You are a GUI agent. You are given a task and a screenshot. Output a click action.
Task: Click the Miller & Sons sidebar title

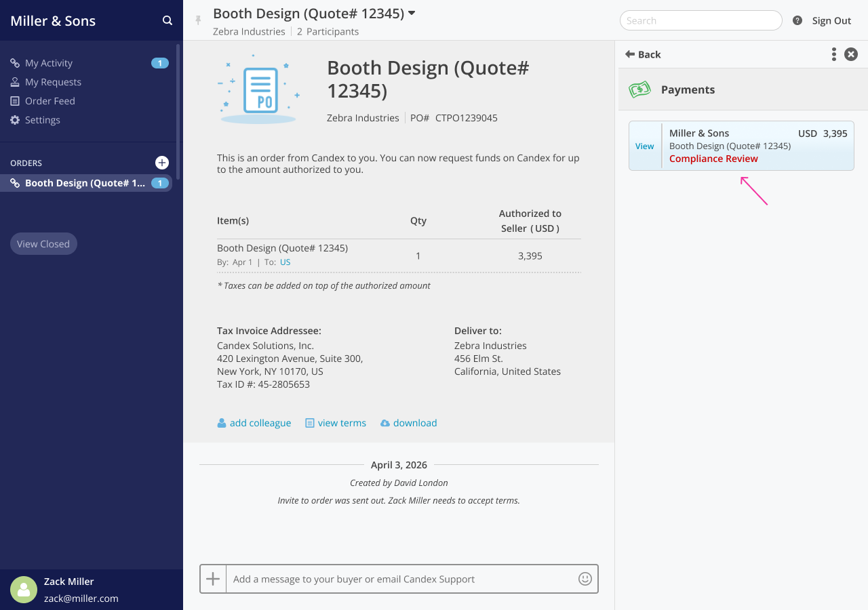[53, 21]
